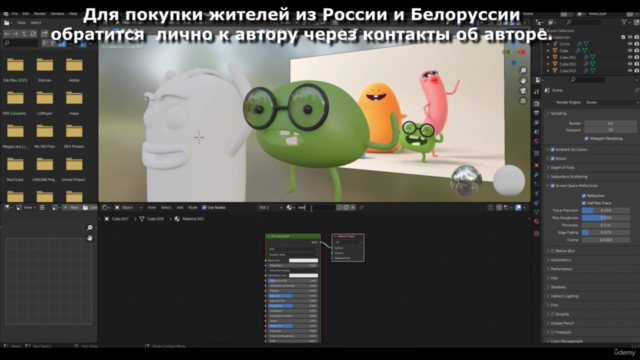Viewport: 640px width, 360px height.
Task: Adjust the Trace Precision slider
Action: coord(606,210)
